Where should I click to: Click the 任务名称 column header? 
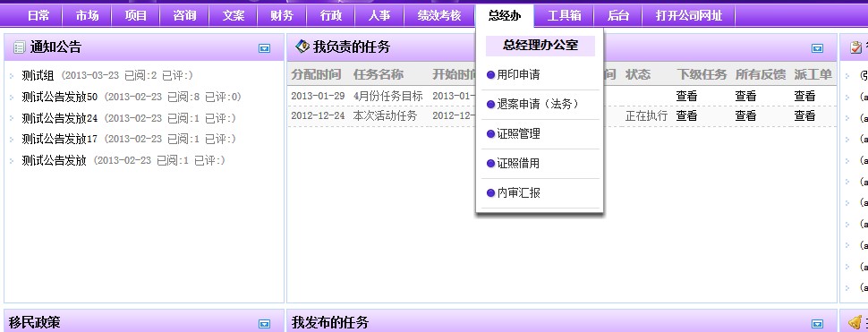pos(379,74)
